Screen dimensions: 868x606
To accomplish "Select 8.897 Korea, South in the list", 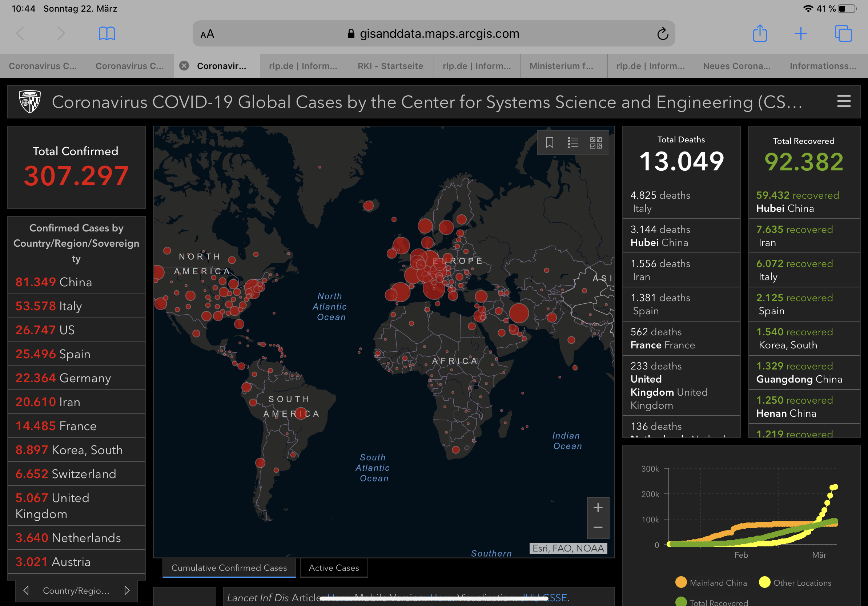I will 76,450.
